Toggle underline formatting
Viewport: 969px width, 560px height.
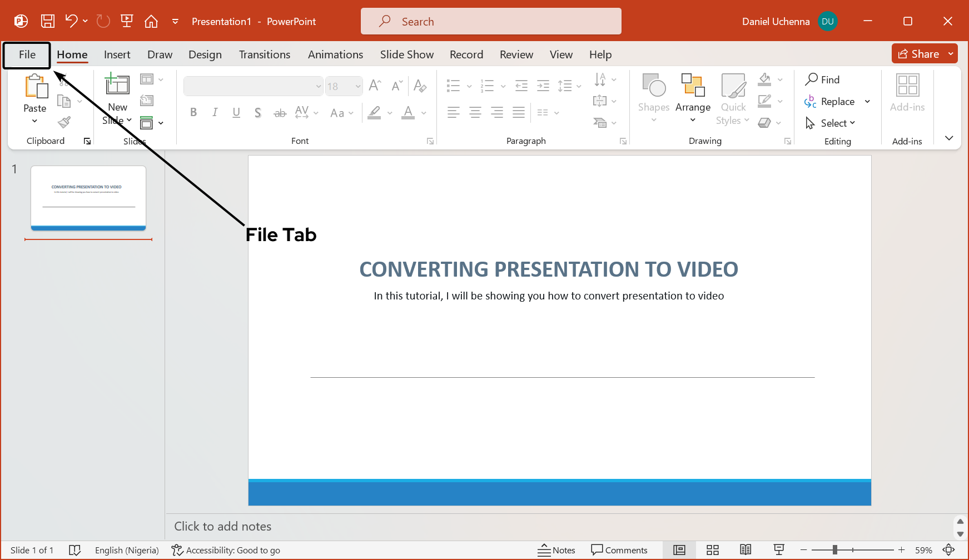(236, 112)
